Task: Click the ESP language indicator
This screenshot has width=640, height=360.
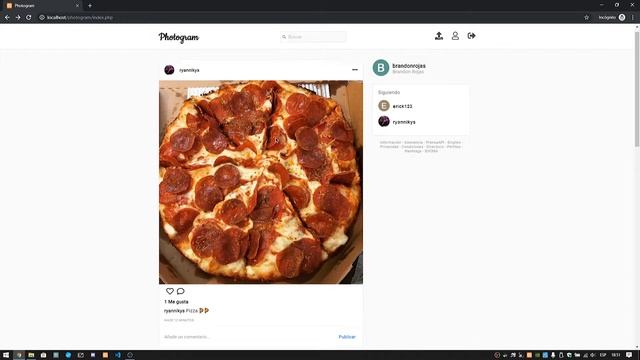Action: (603, 355)
